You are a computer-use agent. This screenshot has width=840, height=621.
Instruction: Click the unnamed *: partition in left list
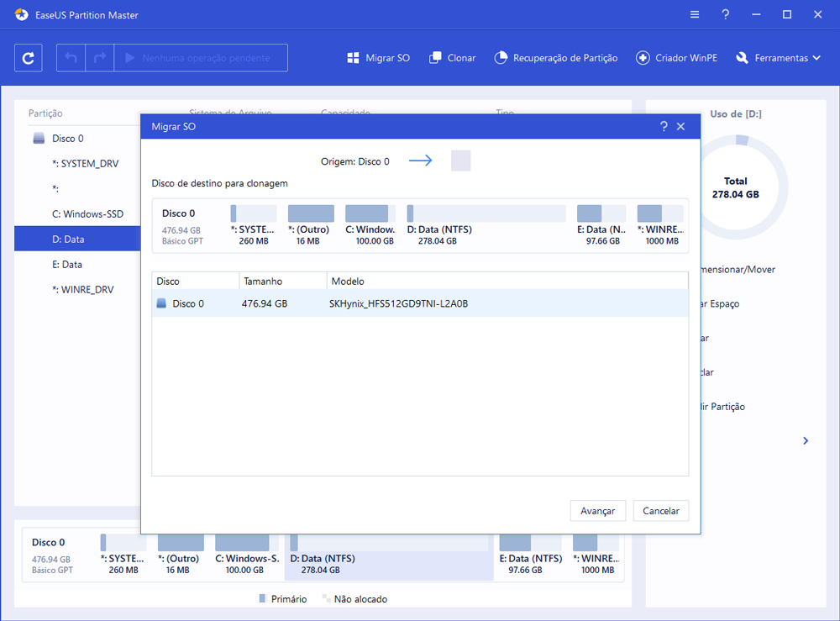[55, 188]
